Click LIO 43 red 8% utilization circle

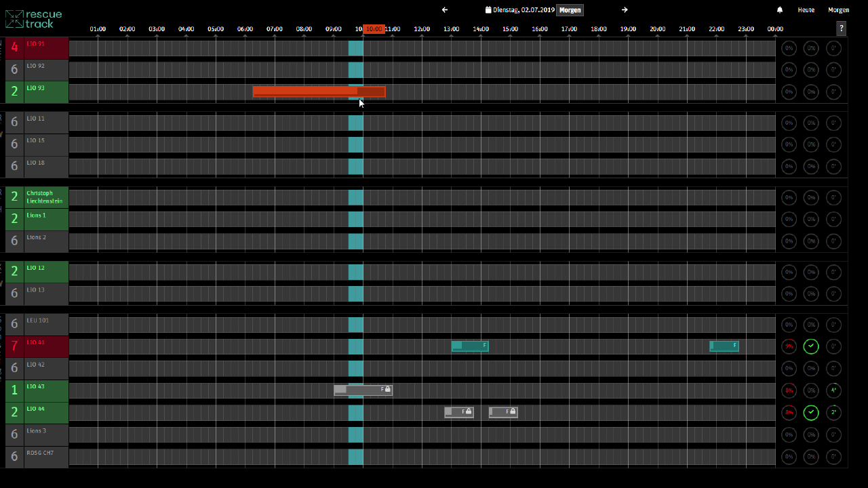789,390
